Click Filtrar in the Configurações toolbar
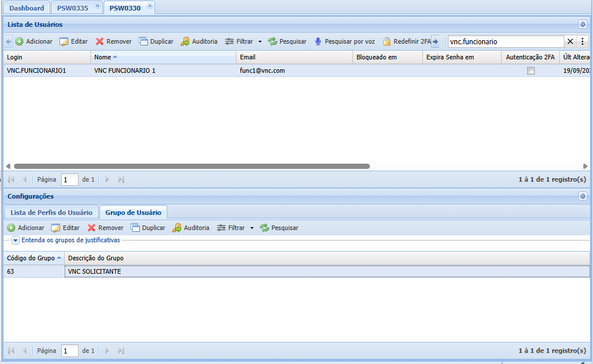The width and height of the screenshot is (593, 364). pyautogui.click(x=231, y=228)
